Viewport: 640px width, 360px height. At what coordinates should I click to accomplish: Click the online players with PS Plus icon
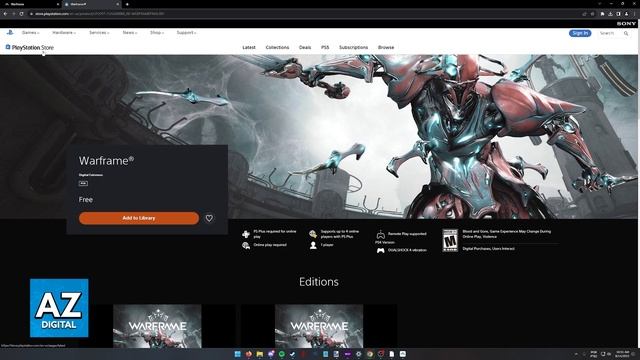point(313,234)
